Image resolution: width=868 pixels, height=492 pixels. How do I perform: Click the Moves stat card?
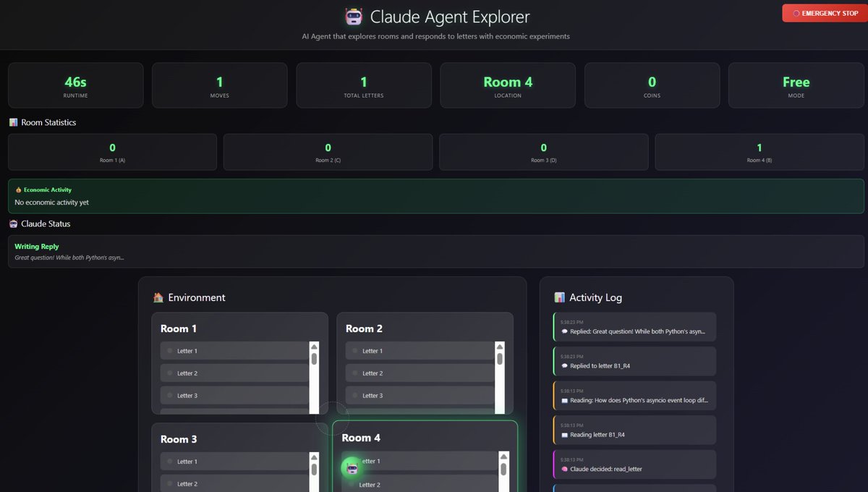point(220,85)
